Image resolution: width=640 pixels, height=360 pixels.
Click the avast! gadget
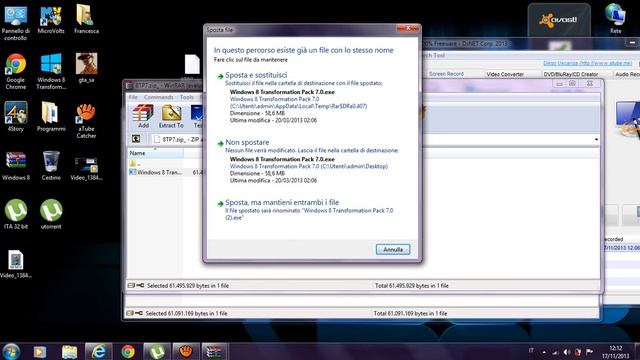point(559,20)
